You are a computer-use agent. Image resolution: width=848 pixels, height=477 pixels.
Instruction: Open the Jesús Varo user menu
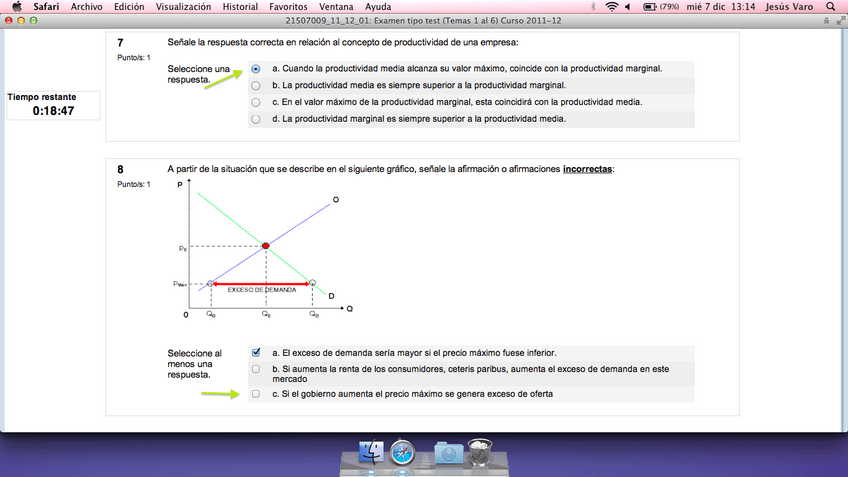791,6
